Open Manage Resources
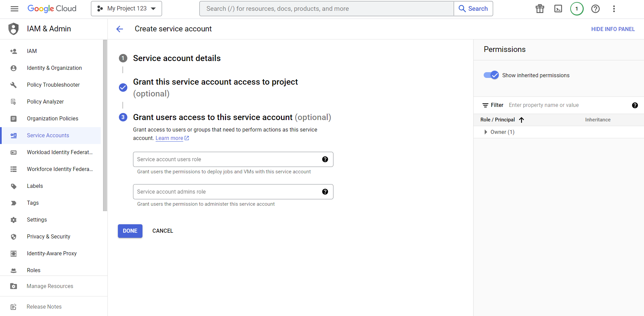The width and height of the screenshot is (644, 316). pos(50,286)
